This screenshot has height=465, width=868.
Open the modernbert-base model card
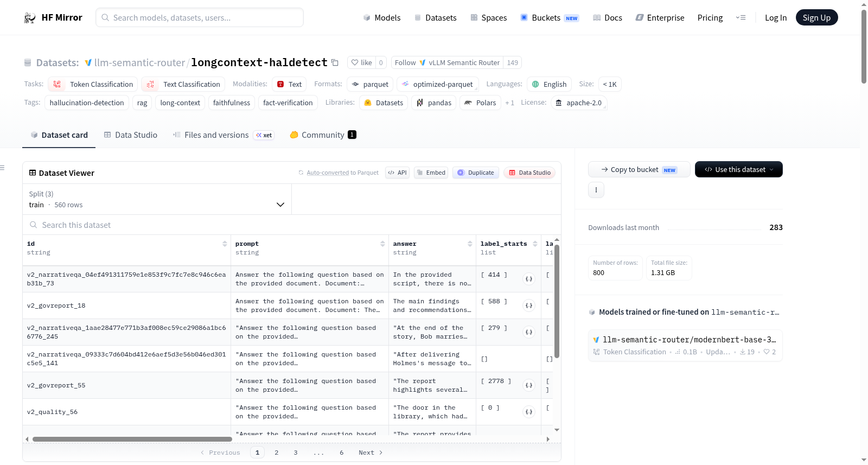685,346
